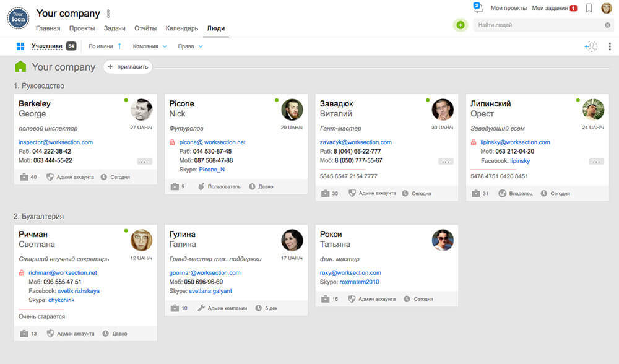Switch to grid view icon

pyautogui.click(x=20, y=46)
